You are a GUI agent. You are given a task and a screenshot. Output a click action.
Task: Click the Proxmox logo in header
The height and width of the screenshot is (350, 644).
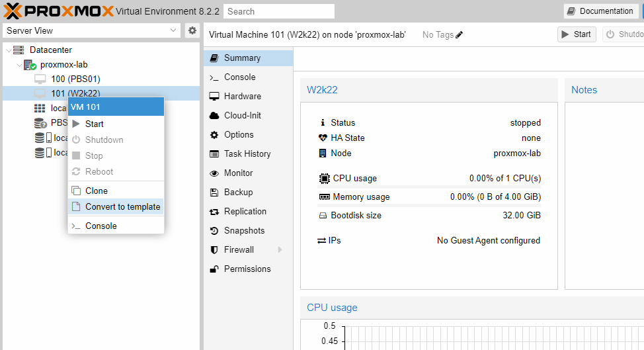point(58,11)
